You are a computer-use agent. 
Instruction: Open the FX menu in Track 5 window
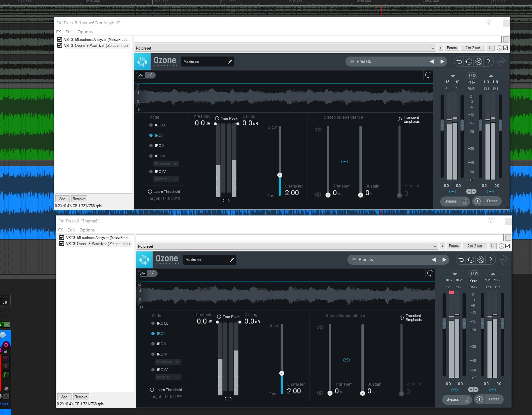59,32
